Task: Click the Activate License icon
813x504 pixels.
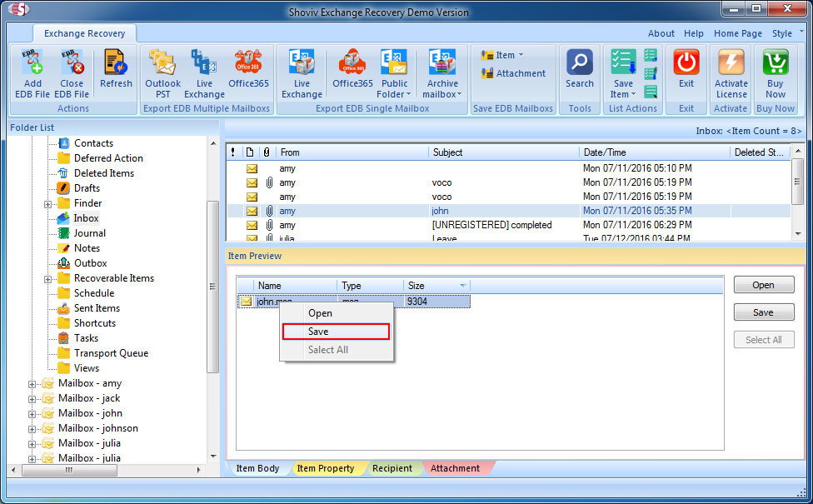Action: click(731, 63)
